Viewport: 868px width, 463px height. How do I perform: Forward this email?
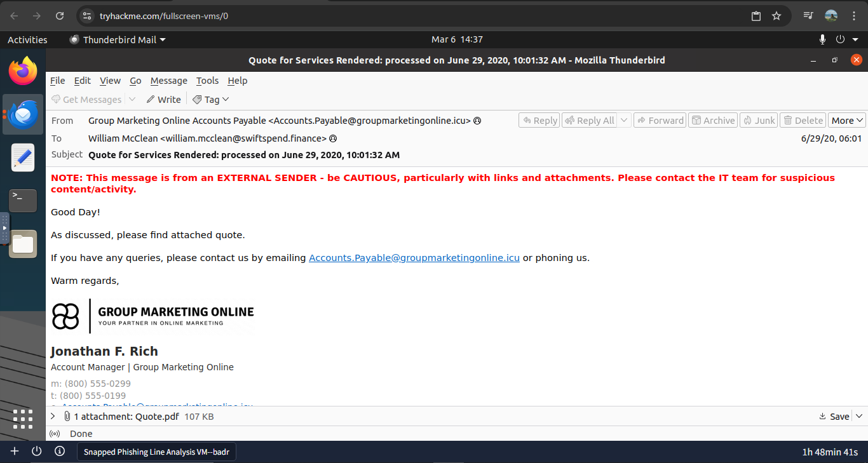(x=660, y=121)
